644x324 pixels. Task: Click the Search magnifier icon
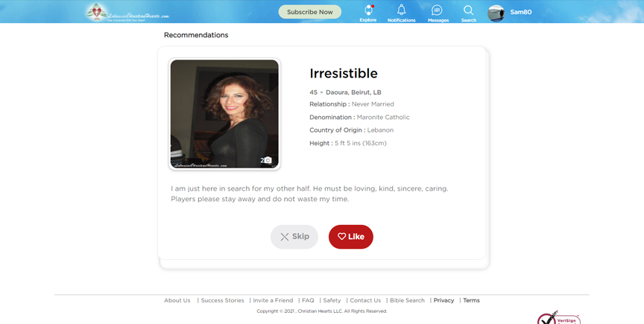point(468,10)
